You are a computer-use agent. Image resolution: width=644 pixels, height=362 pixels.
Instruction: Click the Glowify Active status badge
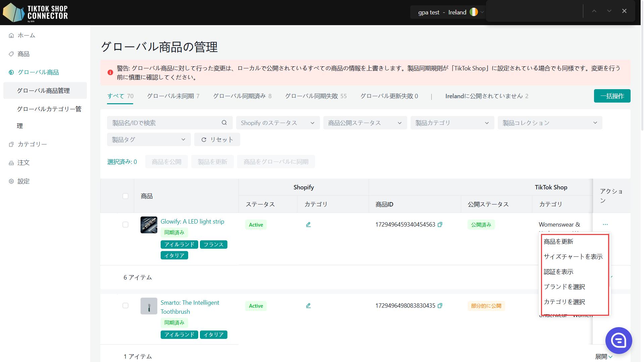pos(256,225)
